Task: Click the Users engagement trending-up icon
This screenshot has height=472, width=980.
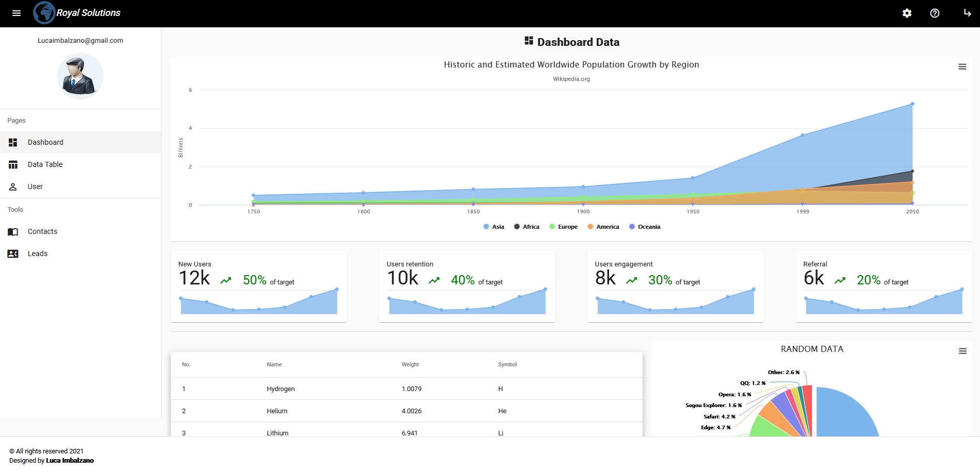Action: point(632,280)
